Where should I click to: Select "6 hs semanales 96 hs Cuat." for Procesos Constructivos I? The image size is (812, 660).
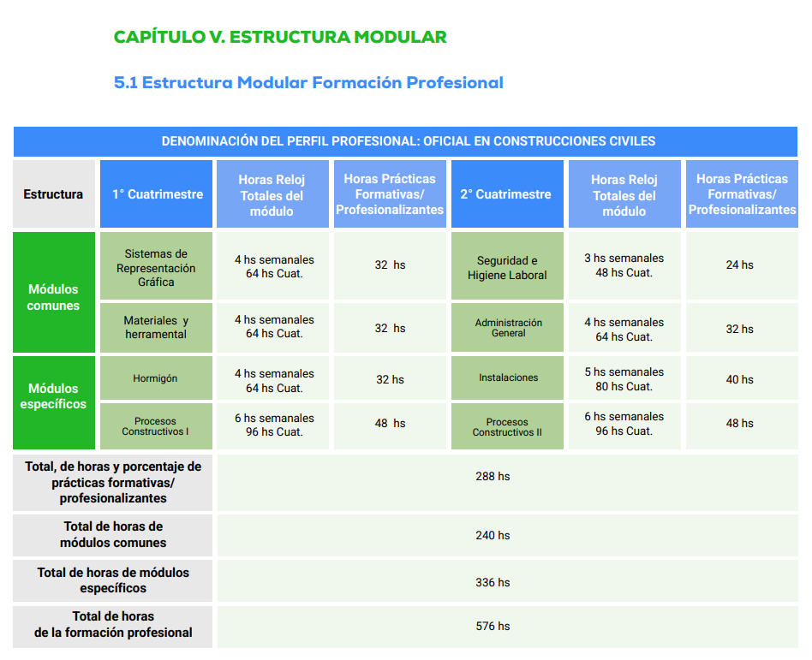[274, 425]
